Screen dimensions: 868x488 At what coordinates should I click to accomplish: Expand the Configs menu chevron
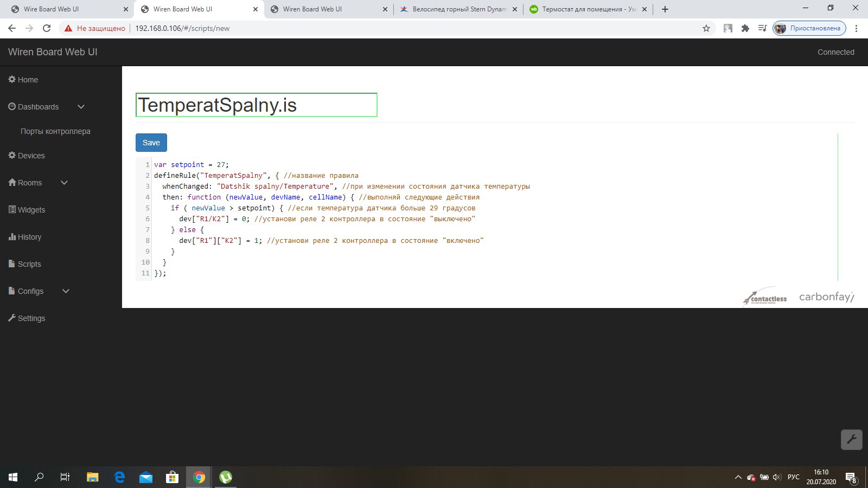66,291
